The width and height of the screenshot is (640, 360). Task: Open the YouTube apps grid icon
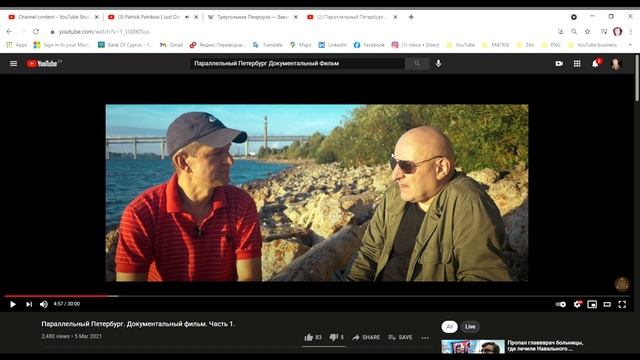click(577, 63)
